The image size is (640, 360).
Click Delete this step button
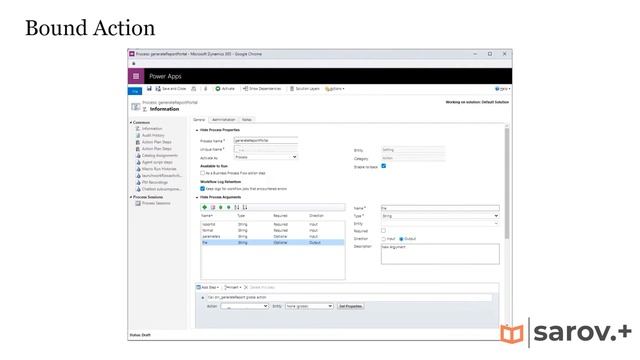pyautogui.click(x=259, y=287)
